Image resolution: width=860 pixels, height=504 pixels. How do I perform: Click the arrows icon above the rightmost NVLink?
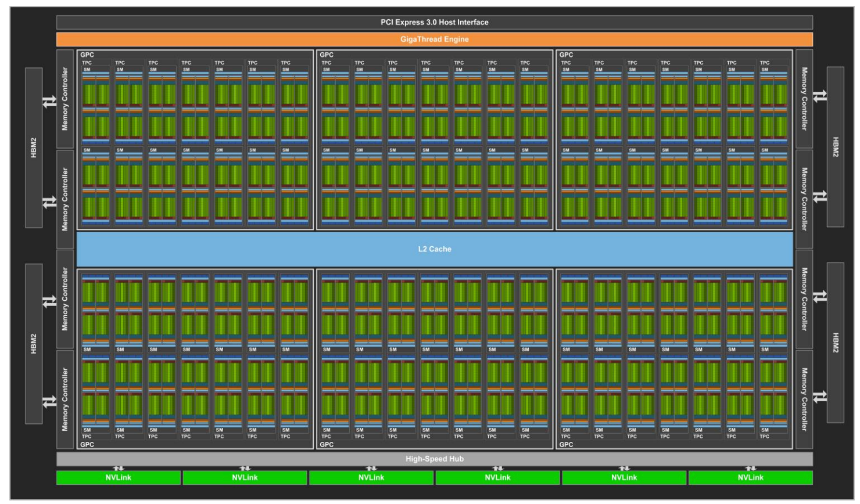pyautogui.click(x=751, y=468)
